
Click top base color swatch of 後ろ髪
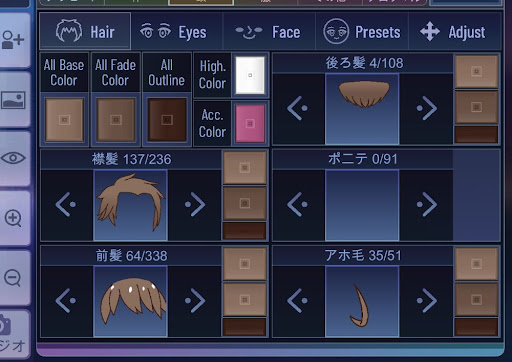(x=476, y=71)
